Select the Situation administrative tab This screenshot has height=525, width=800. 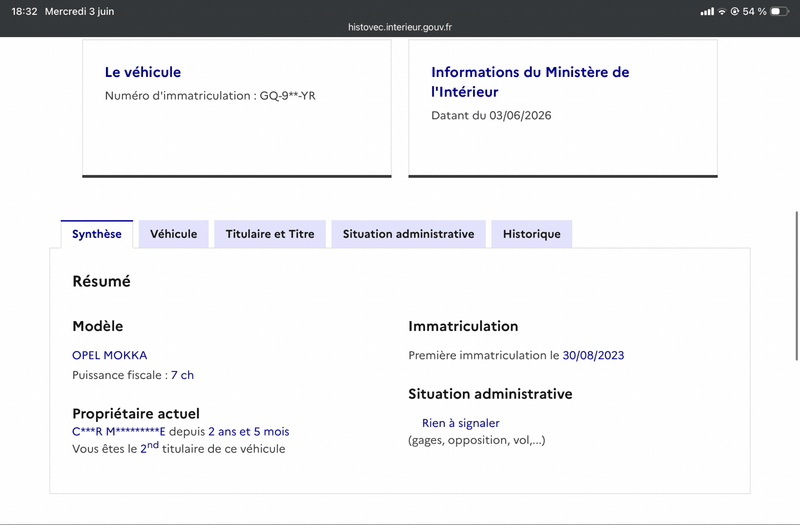click(x=408, y=234)
